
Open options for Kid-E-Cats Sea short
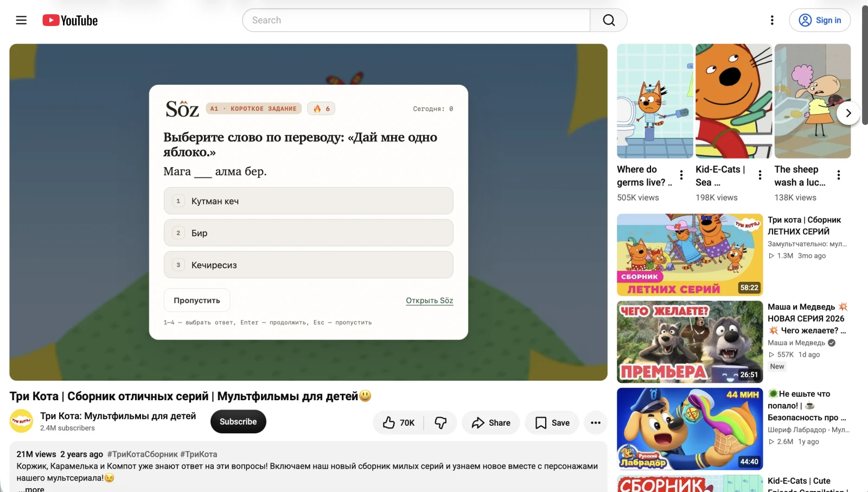point(760,175)
